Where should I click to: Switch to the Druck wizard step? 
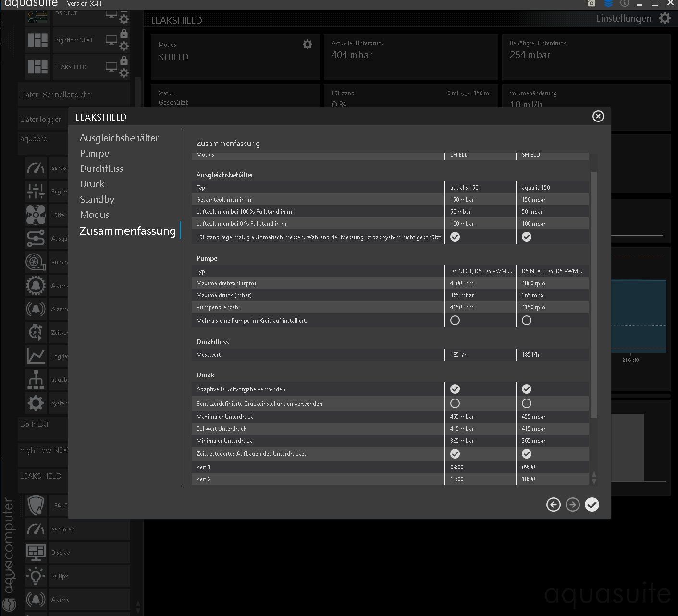click(92, 184)
